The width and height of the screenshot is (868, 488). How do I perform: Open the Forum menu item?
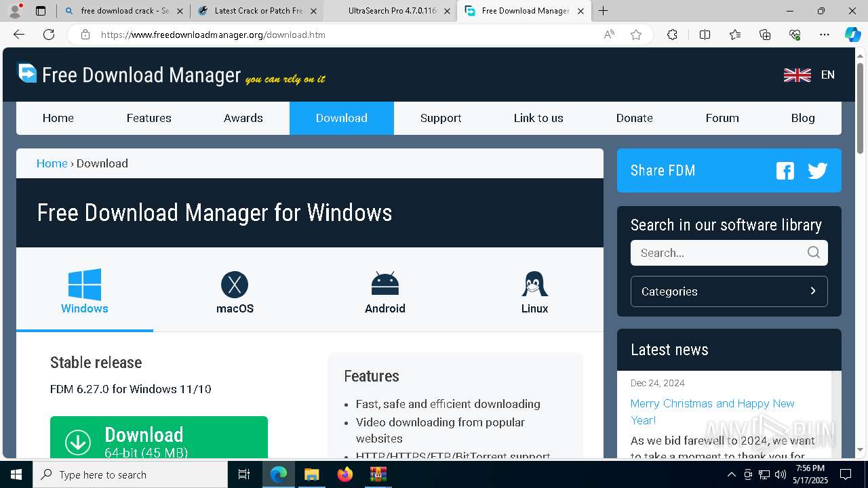(x=722, y=118)
